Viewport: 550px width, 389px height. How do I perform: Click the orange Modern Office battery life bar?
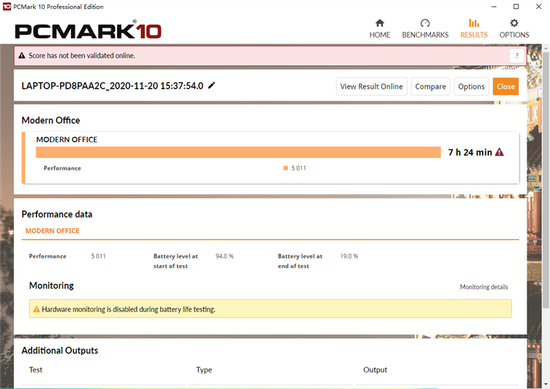coord(238,152)
